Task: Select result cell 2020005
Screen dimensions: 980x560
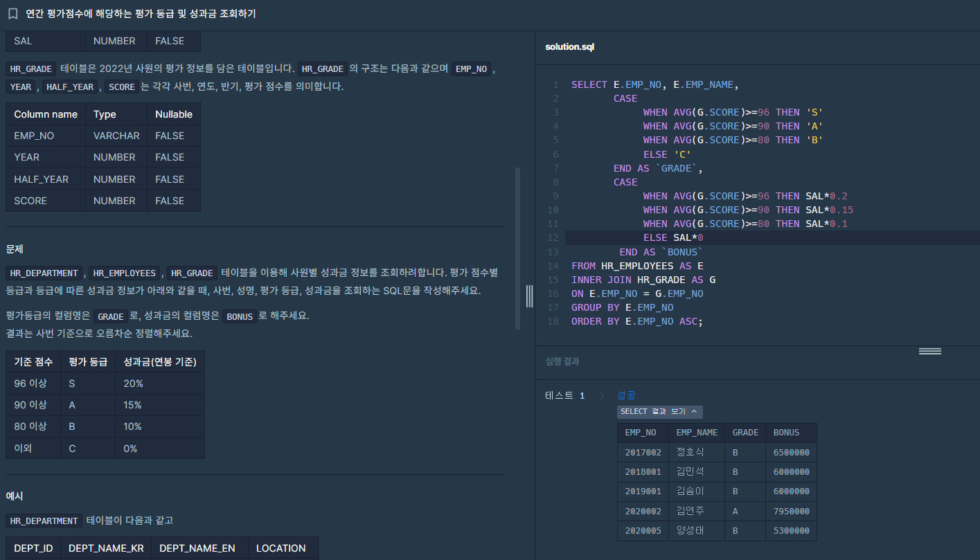Action: click(643, 531)
